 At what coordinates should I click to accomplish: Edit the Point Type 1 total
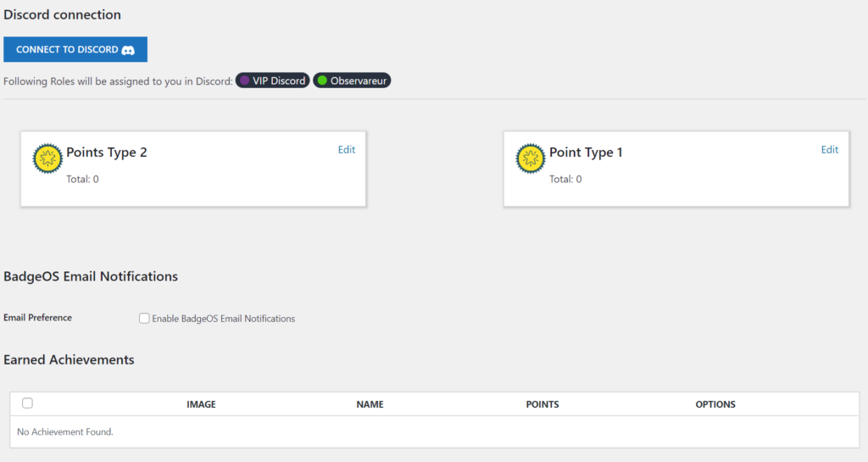(829, 149)
